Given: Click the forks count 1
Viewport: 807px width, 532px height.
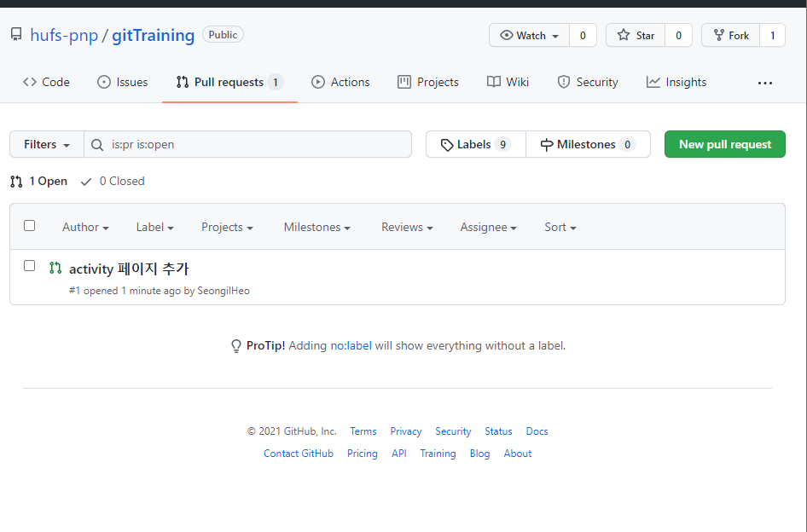Looking at the screenshot, I should [772, 35].
